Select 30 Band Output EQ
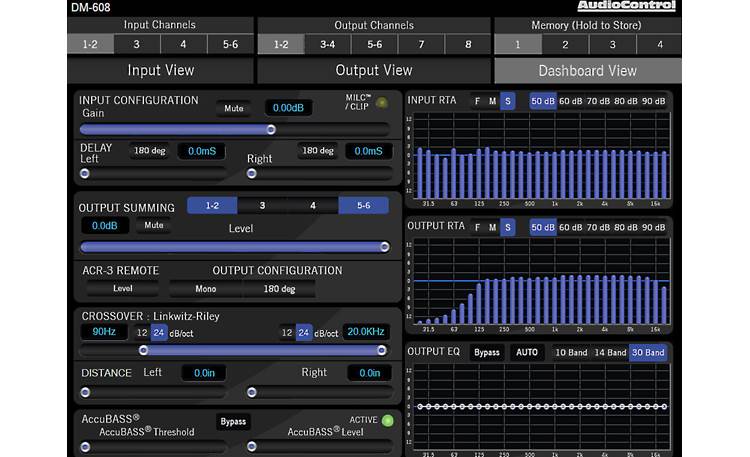Viewport: 750px width, 457px height. click(x=648, y=353)
